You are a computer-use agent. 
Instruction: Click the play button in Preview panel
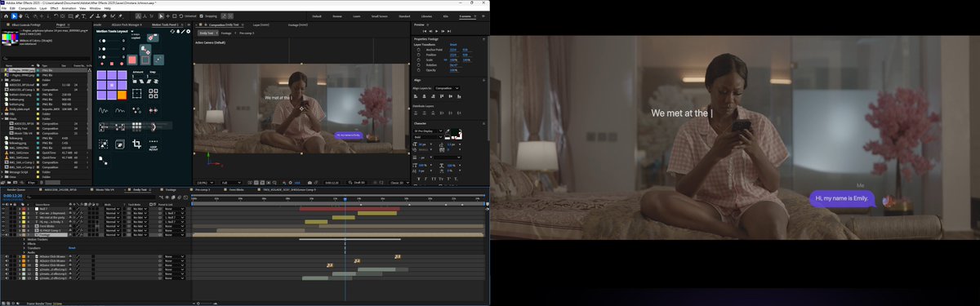click(437, 31)
